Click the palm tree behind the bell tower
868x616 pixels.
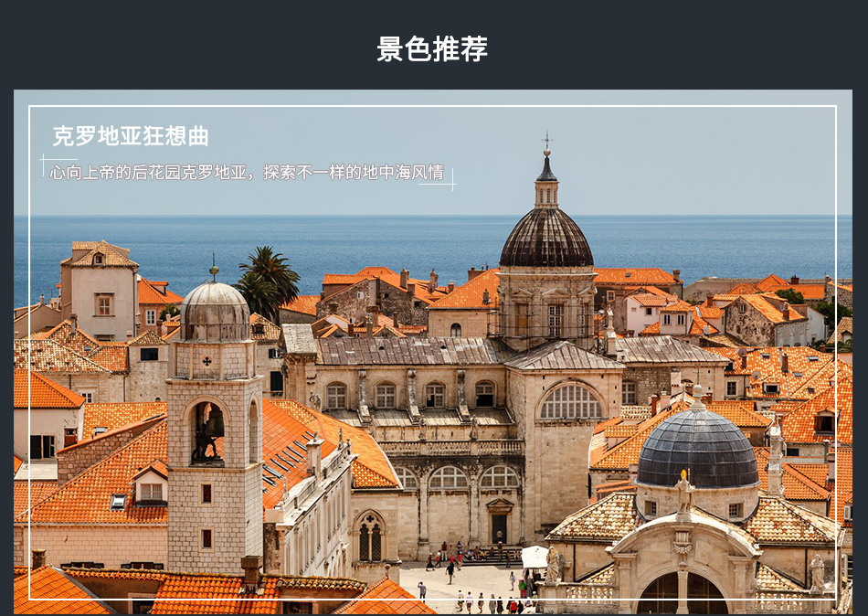click(x=267, y=279)
